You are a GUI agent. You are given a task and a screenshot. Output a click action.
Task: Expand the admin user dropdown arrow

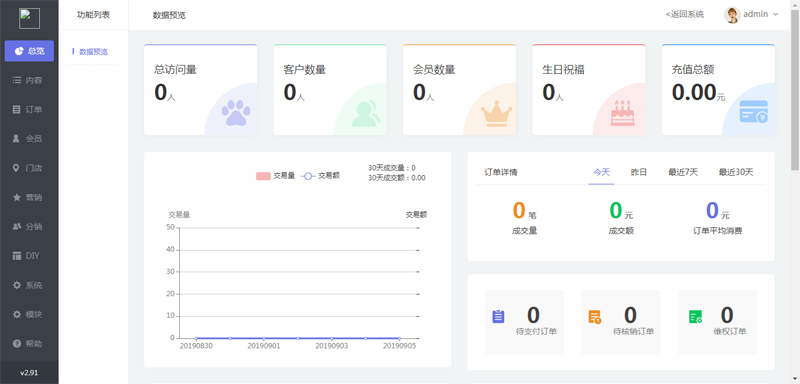pyautogui.click(x=776, y=14)
